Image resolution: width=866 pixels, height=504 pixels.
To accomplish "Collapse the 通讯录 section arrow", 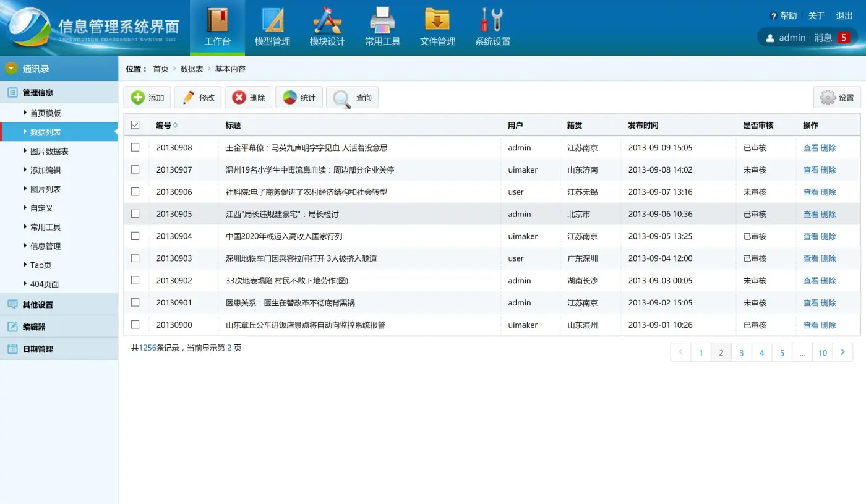I will (x=11, y=69).
